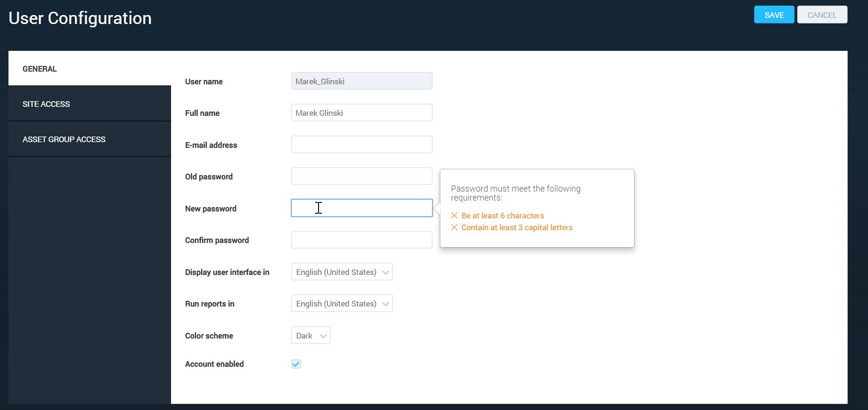
Task: Click inside the New password field
Action: click(361, 208)
